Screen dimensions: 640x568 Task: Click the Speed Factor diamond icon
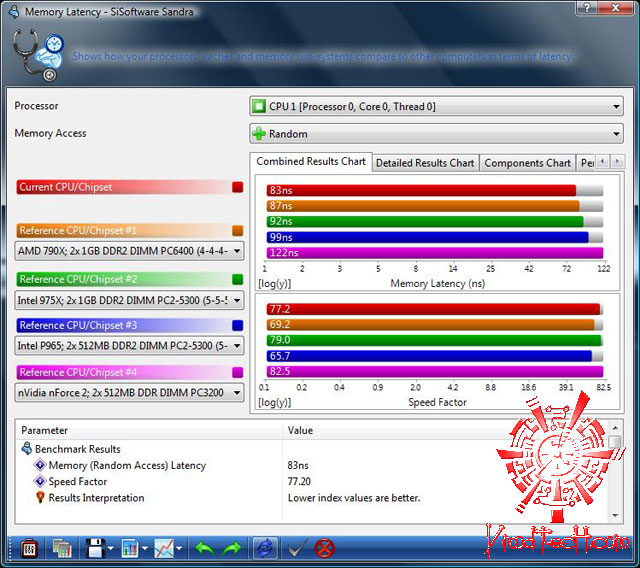(x=40, y=481)
